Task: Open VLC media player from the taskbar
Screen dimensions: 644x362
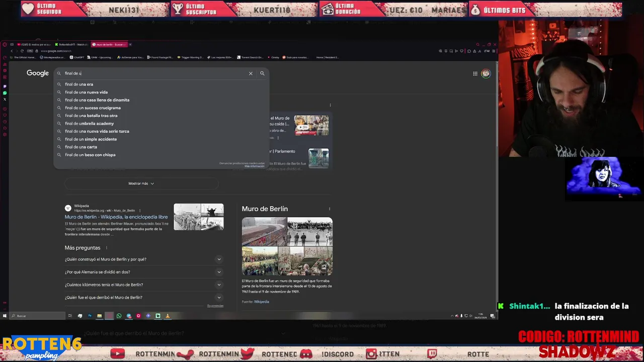Action: 168,316
